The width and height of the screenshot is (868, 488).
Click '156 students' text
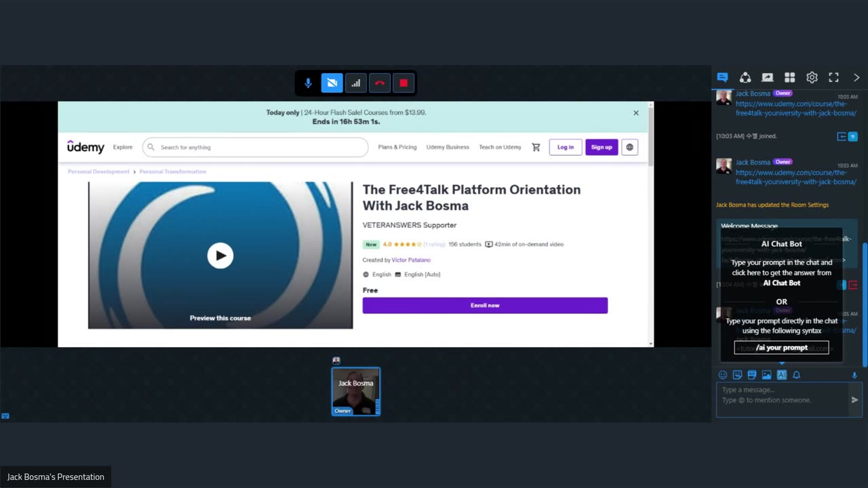465,244
